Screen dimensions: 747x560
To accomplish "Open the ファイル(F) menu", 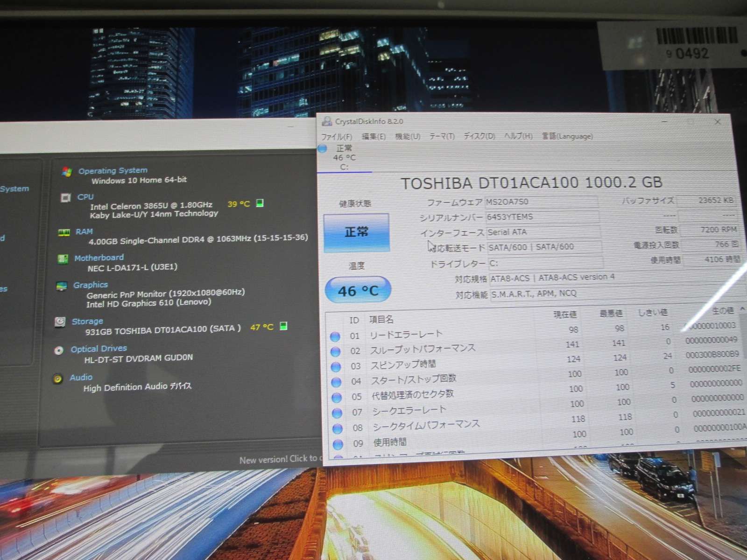I will [x=337, y=137].
